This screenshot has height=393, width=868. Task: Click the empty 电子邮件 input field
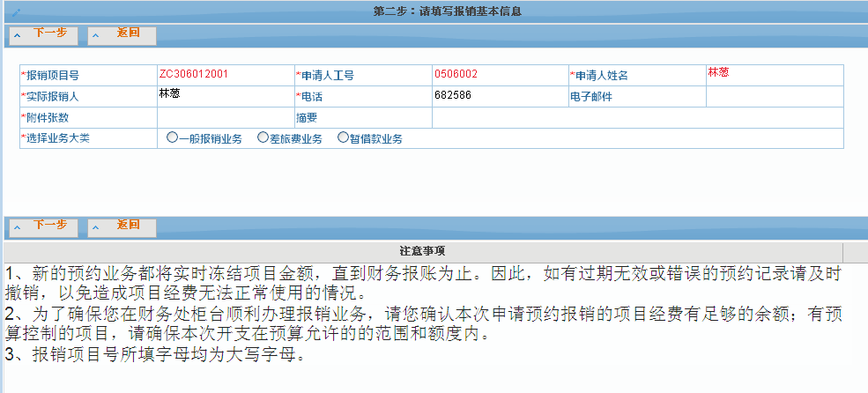(774, 96)
